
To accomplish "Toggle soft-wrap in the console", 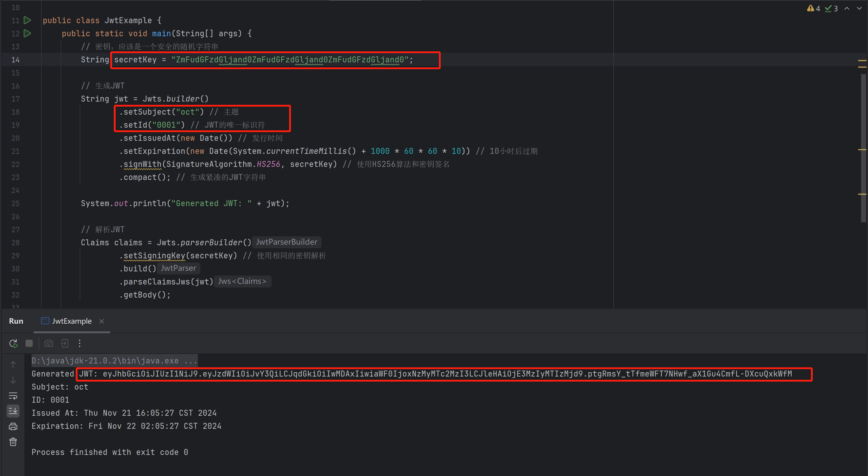I will (x=13, y=396).
